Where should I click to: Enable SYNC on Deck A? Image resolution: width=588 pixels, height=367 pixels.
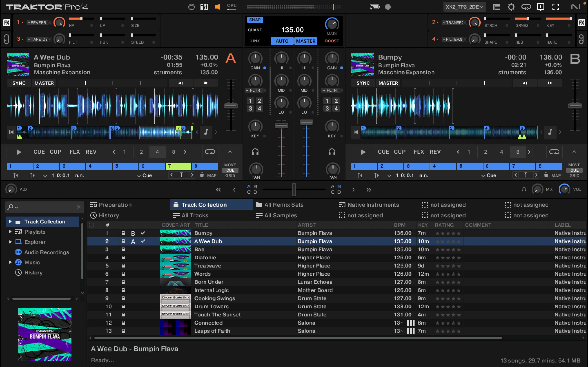19,83
